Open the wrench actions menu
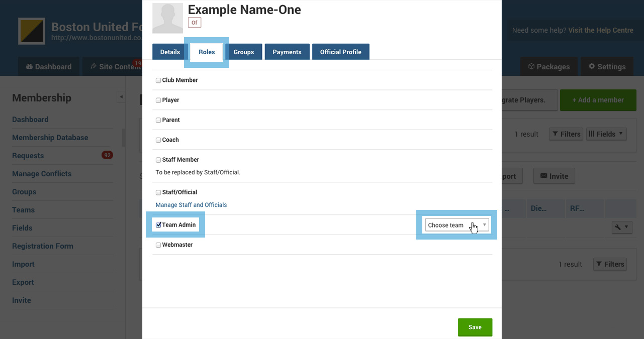This screenshot has height=339, width=644. 621,227
